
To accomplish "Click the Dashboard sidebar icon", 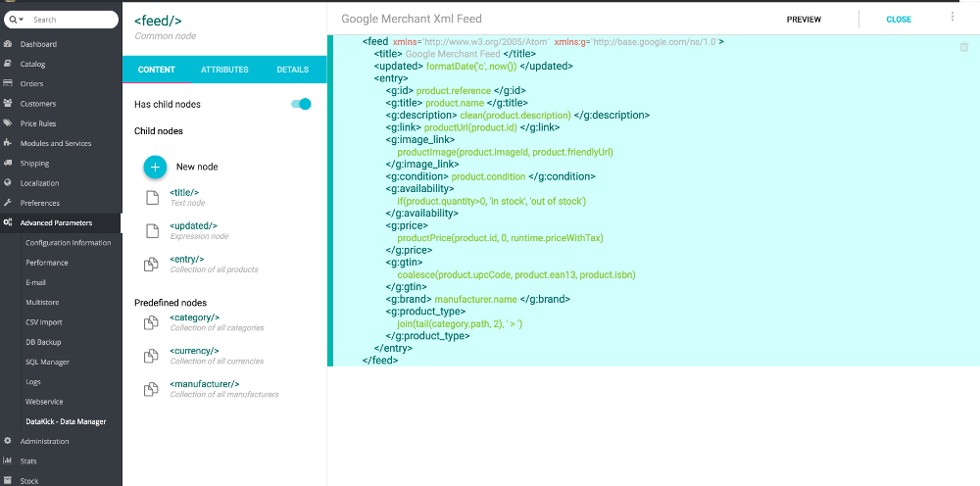I will coord(8,44).
